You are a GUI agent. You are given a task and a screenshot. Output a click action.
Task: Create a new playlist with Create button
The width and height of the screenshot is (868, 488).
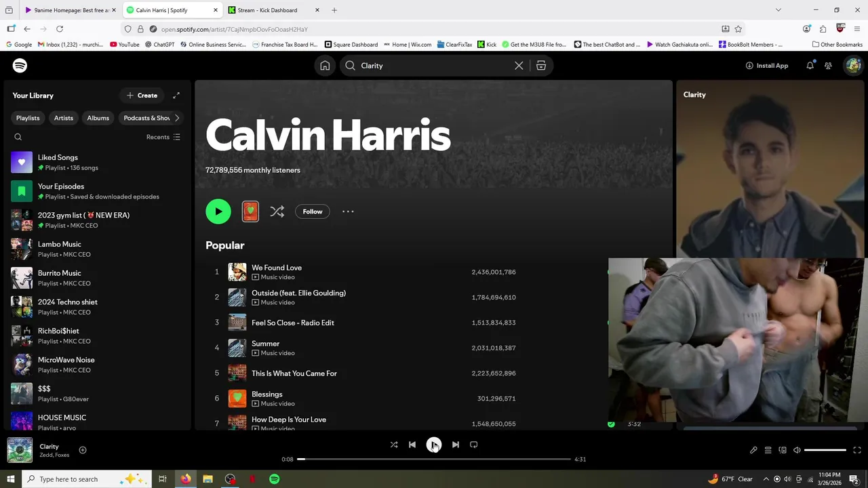coord(142,96)
